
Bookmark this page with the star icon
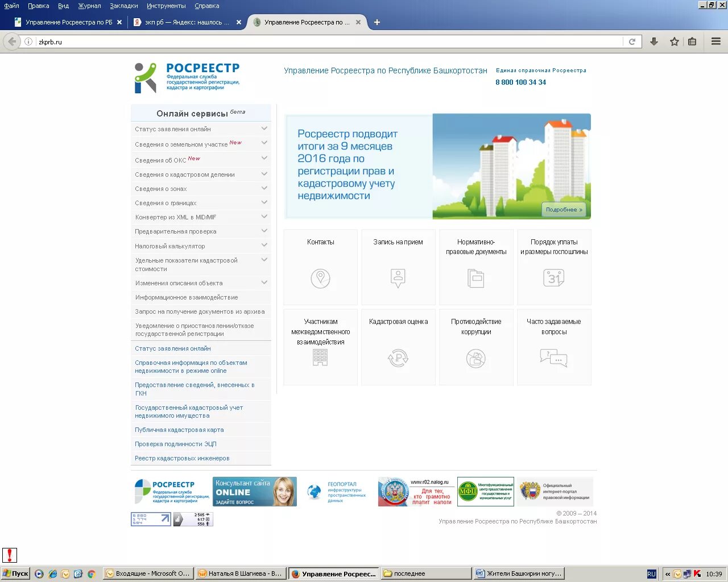coord(675,41)
